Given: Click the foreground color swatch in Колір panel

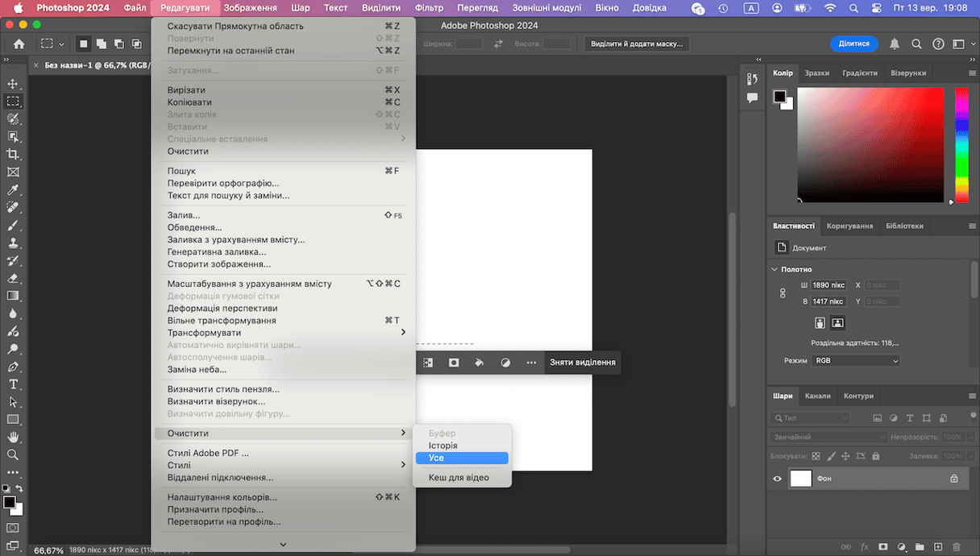Looking at the screenshot, I should coord(779,96).
